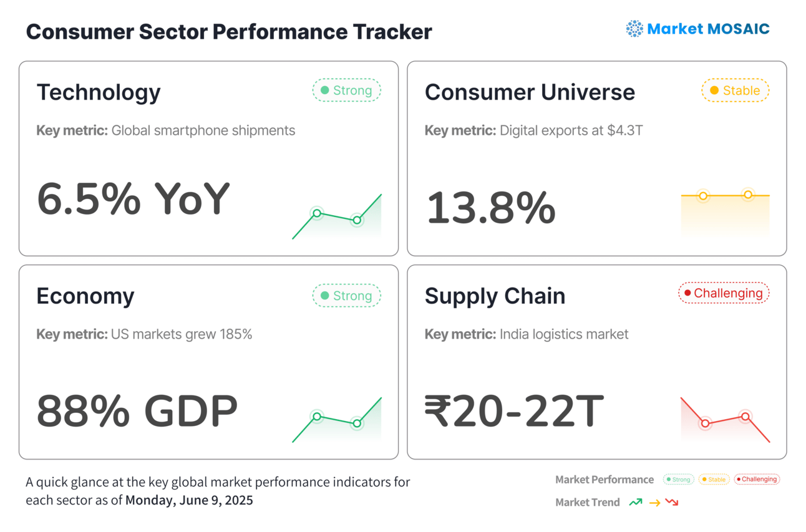
Task: Select the Challenging legend chip in Market Performance
Action: 757,480
